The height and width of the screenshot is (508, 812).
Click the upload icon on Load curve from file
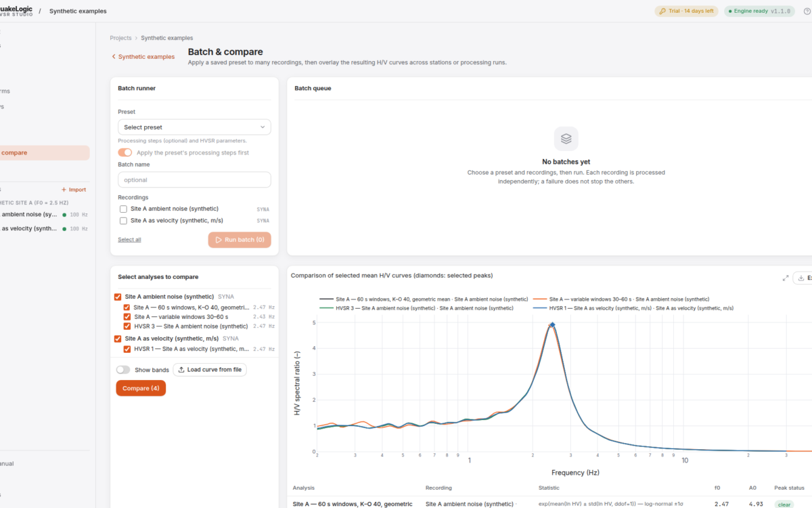click(181, 370)
